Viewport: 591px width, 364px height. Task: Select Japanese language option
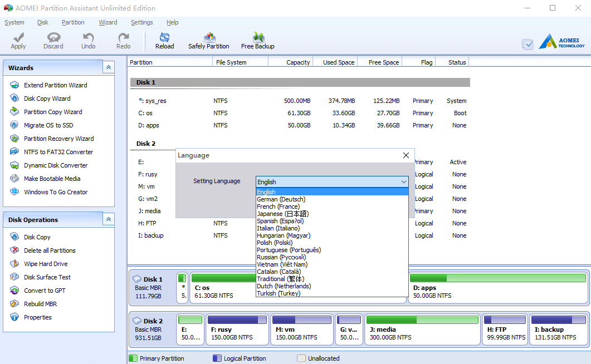[x=332, y=214]
